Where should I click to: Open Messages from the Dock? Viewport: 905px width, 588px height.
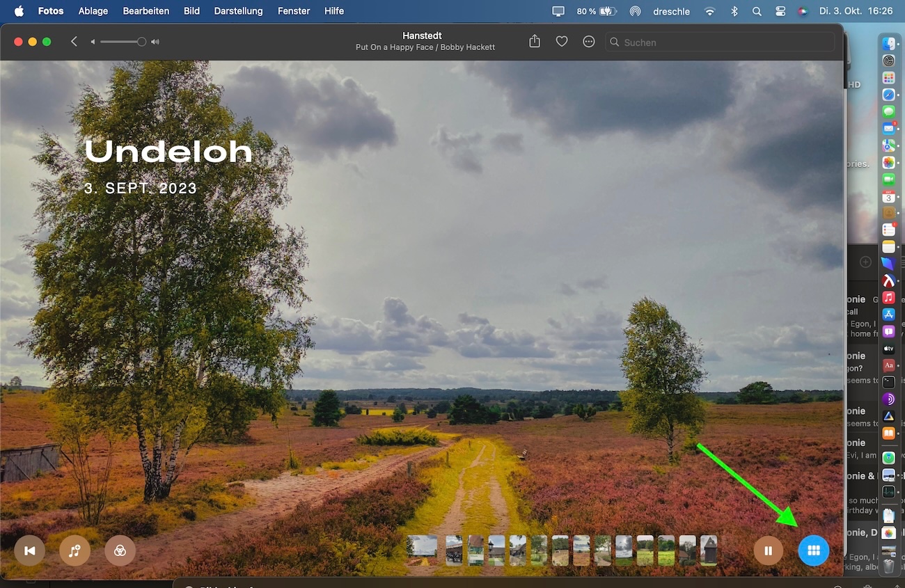[889, 111]
